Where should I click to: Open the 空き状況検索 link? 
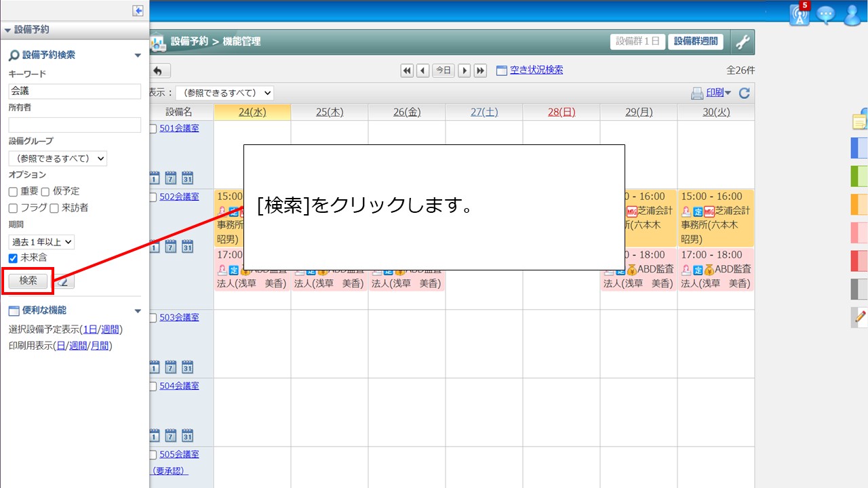point(536,70)
